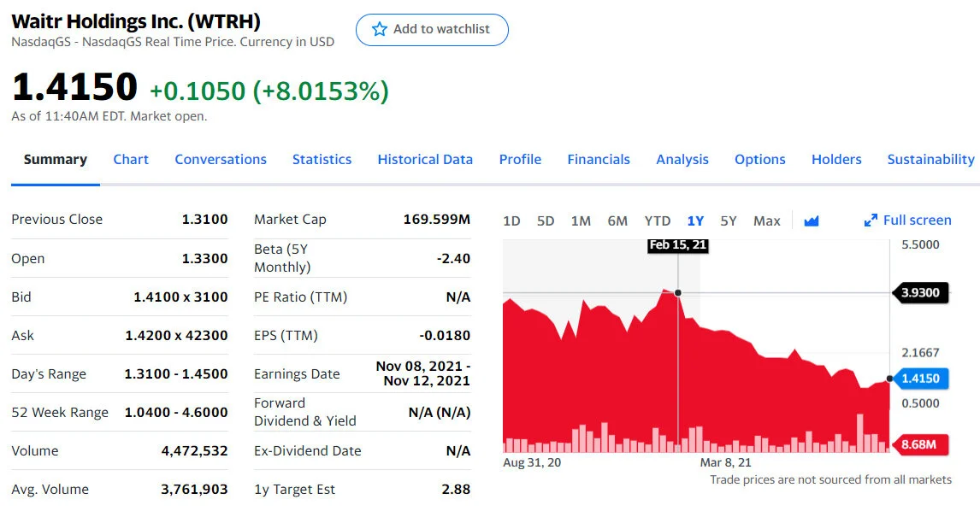Click the 1.4150 current price chart label
980x523 pixels.
[x=920, y=379]
